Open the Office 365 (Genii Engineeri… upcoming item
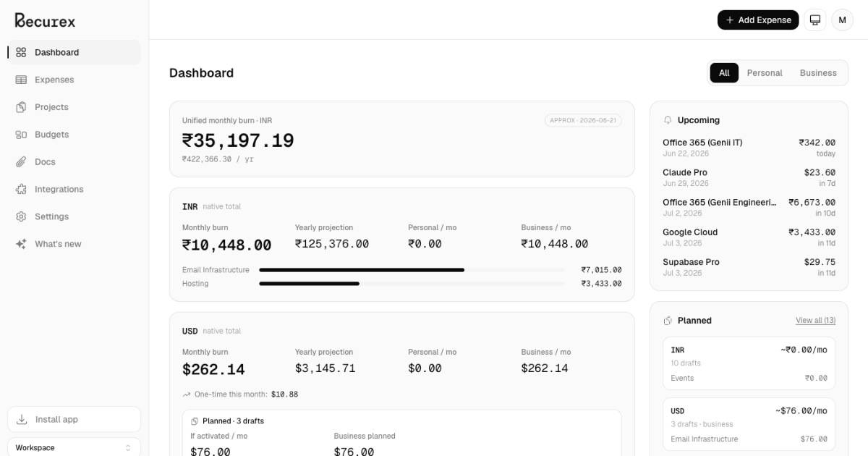 (749, 207)
